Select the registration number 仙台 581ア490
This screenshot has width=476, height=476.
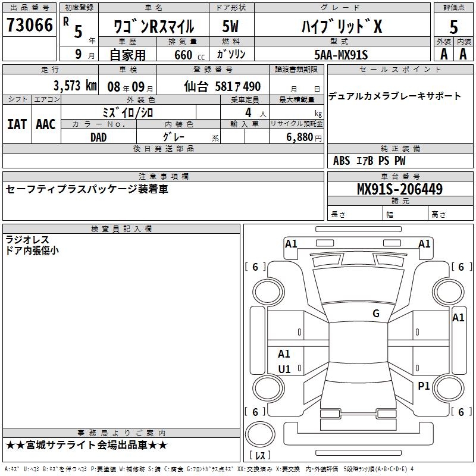222,87
